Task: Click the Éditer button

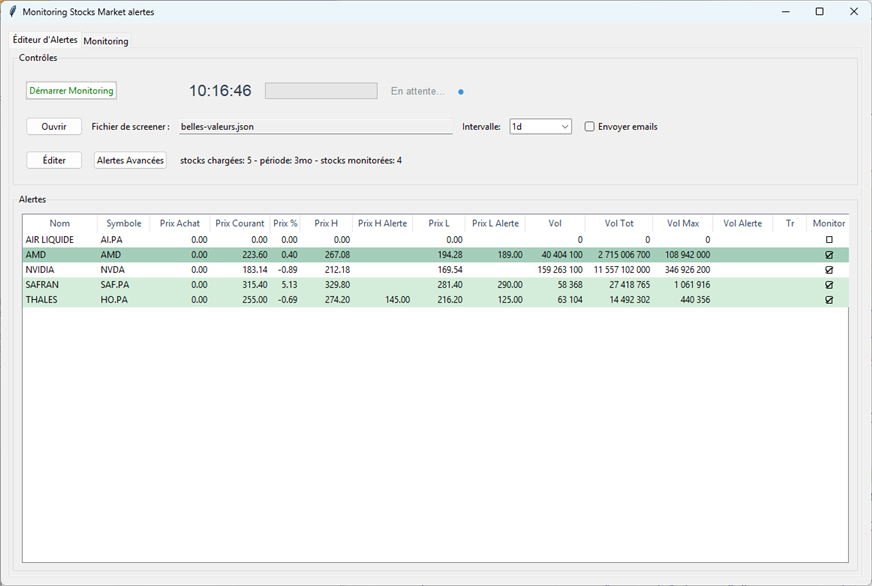Action: (x=54, y=160)
